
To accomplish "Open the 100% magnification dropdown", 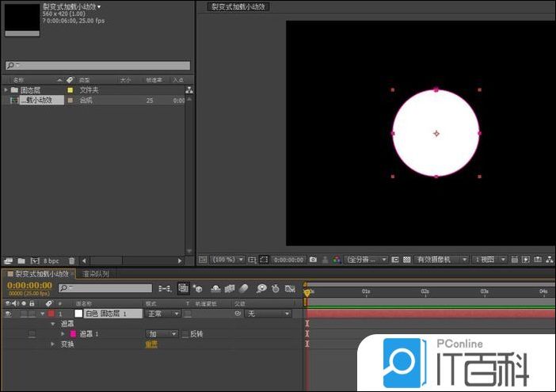I will click(227, 260).
